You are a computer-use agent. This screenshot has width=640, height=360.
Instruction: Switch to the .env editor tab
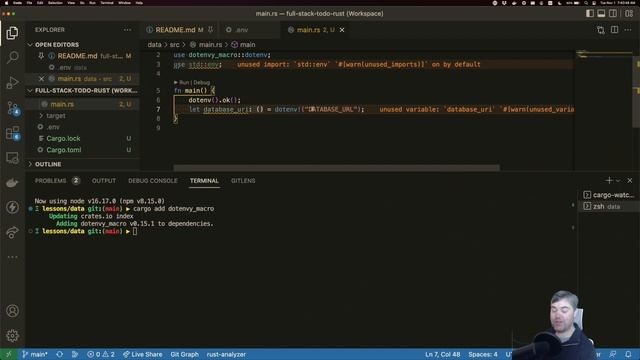242,30
